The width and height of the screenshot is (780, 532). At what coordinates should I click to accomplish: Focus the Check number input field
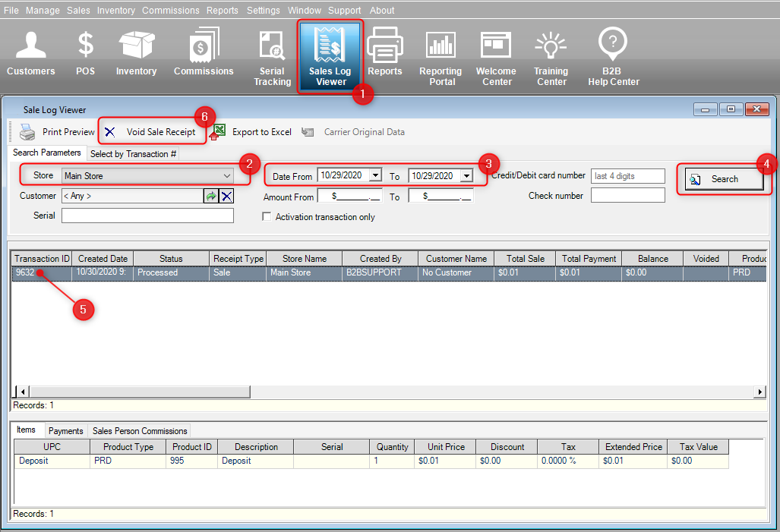(628, 195)
